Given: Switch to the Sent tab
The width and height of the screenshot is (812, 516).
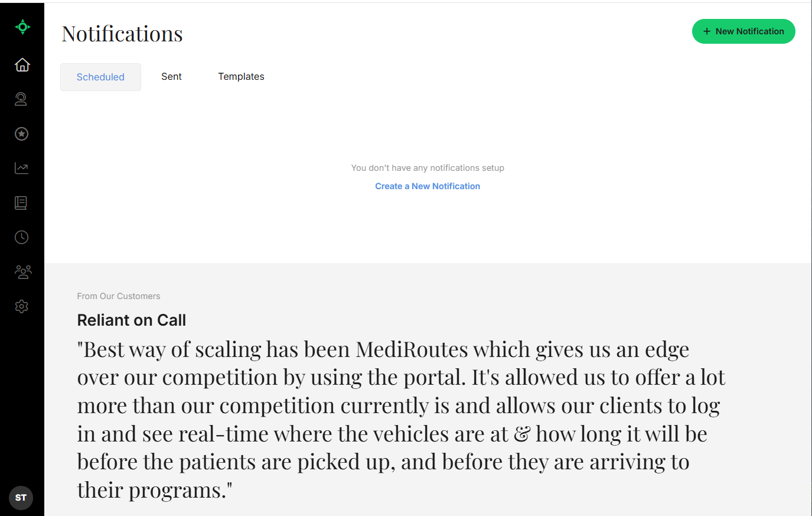Looking at the screenshot, I should pos(171,76).
